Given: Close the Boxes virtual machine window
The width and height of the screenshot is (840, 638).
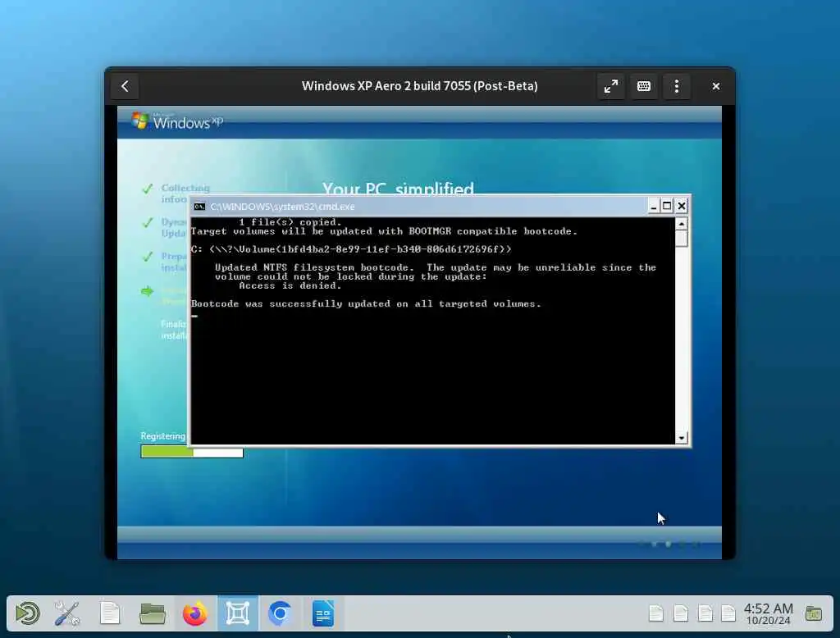Looking at the screenshot, I should coord(715,86).
